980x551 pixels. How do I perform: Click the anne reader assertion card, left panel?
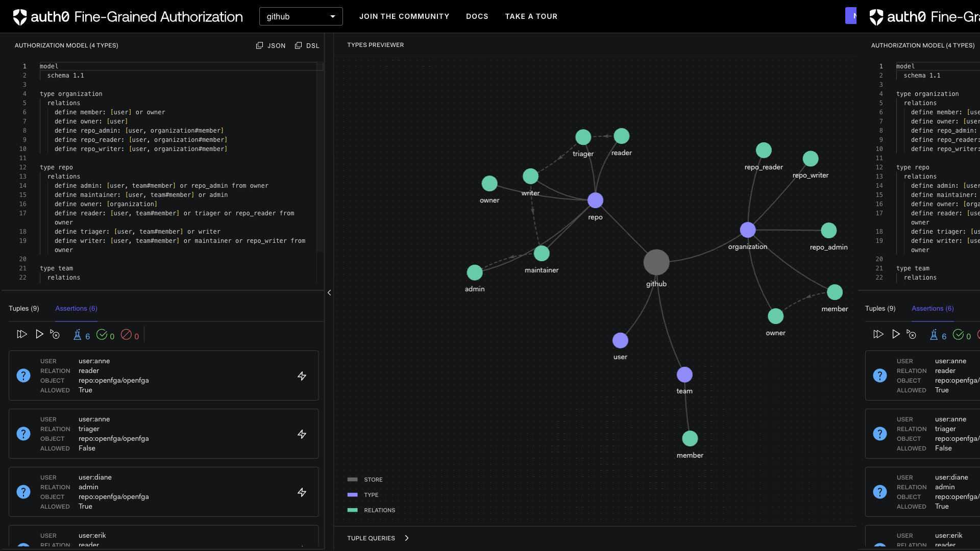[163, 375]
